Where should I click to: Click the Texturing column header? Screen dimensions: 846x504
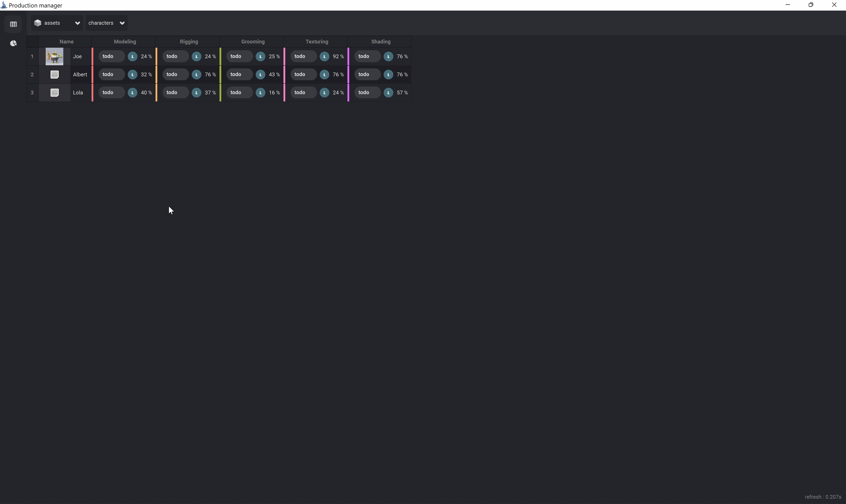tap(317, 41)
